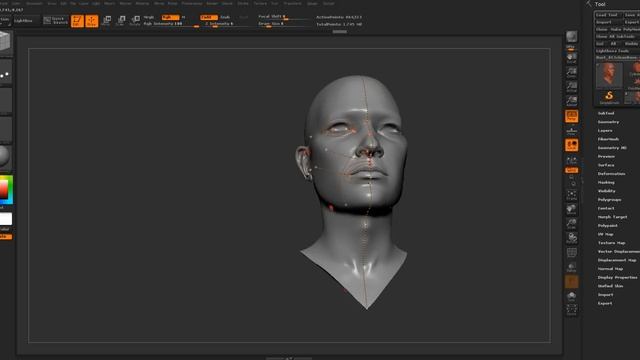Screen dimensions: 640x360
Task: Open the Render menu
Action: [212, 3]
